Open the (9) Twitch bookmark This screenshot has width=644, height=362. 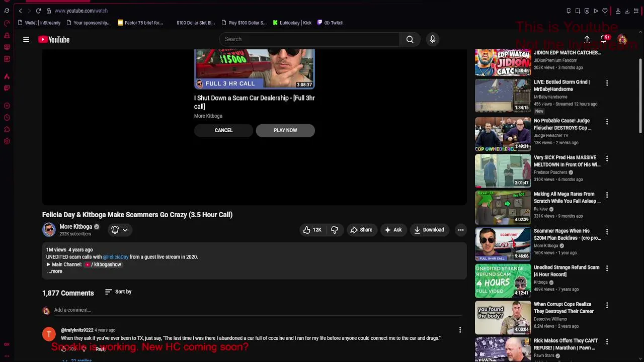point(330,23)
